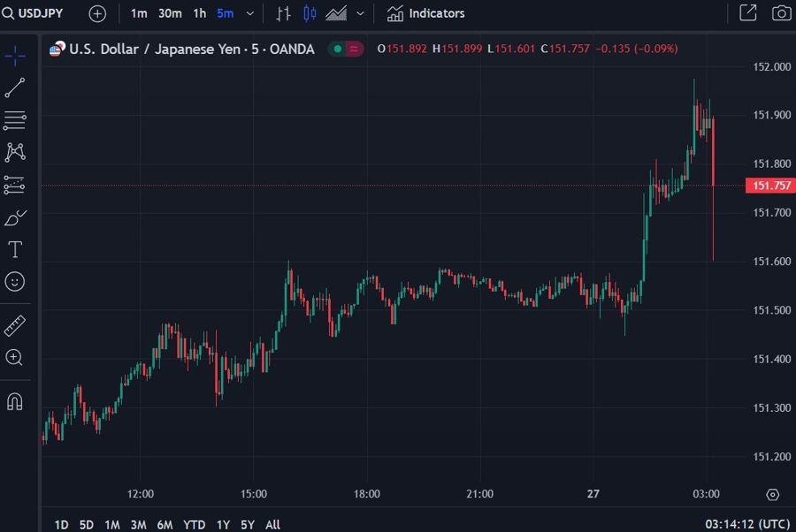The width and height of the screenshot is (796, 532).
Task: Select the trend line drawing tool
Action: point(15,87)
